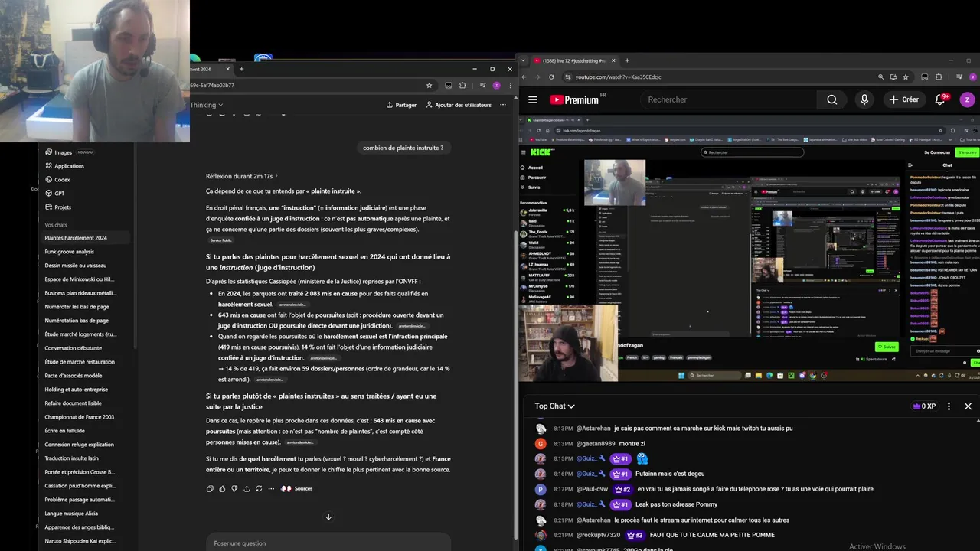Viewport: 980px width, 551px height.
Task: Click Partager in the ChatGPT header
Action: point(401,105)
